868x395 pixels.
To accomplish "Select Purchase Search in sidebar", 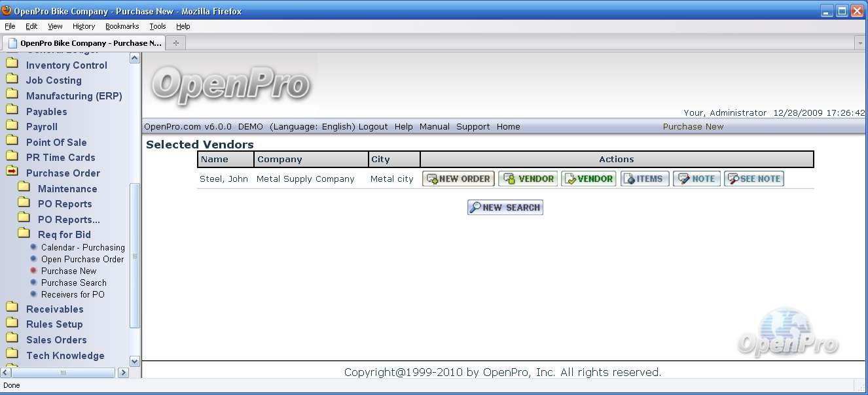I will coord(73,283).
